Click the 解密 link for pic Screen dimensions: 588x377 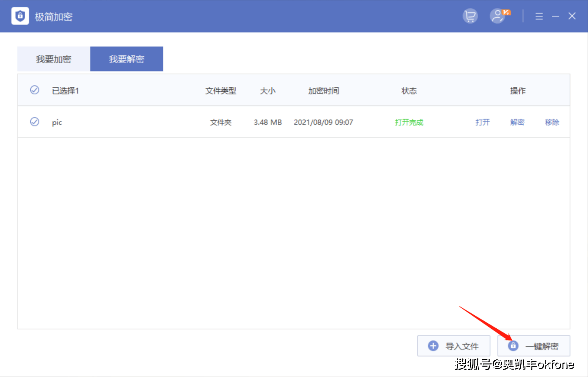pyautogui.click(x=518, y=122)
